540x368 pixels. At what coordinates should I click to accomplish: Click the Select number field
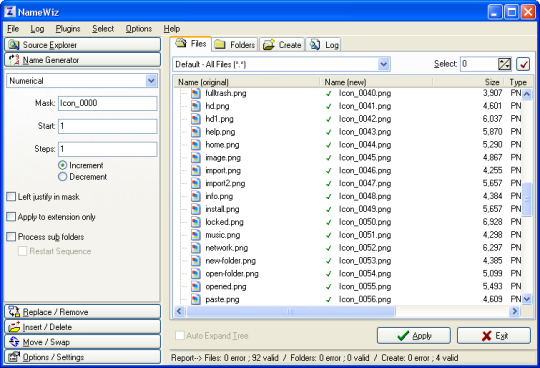(x=479, y=64)
